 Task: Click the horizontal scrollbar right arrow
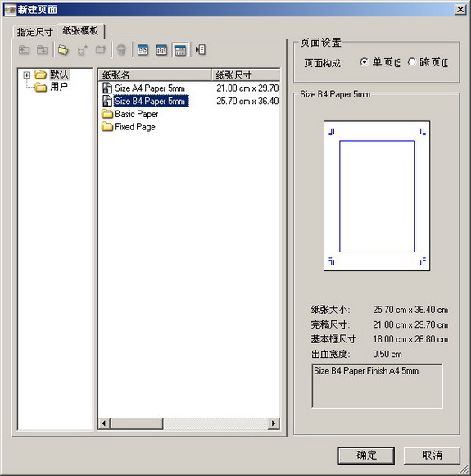[274, 424]
